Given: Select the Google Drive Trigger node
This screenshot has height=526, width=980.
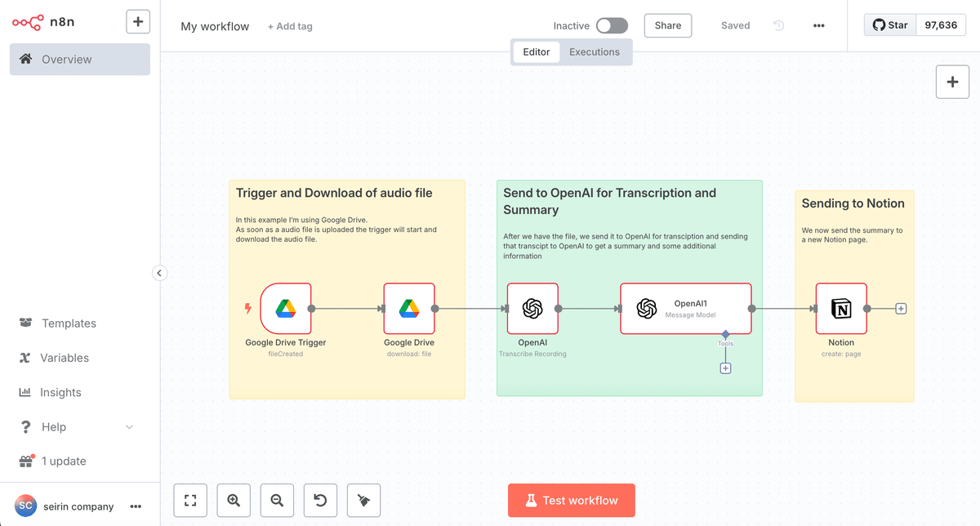Looking at the screenshot, I should 286,309.
